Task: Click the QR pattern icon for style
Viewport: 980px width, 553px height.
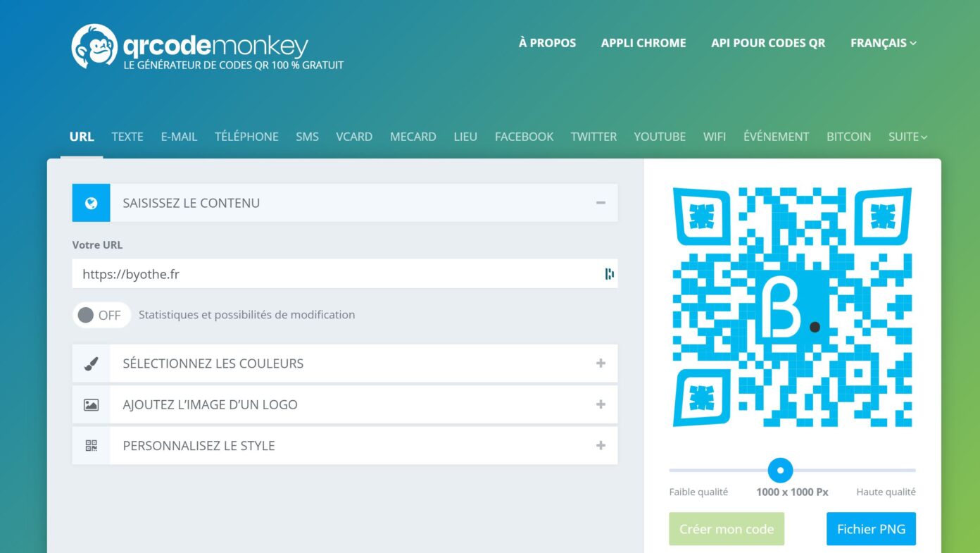Action: click(91, 445)
